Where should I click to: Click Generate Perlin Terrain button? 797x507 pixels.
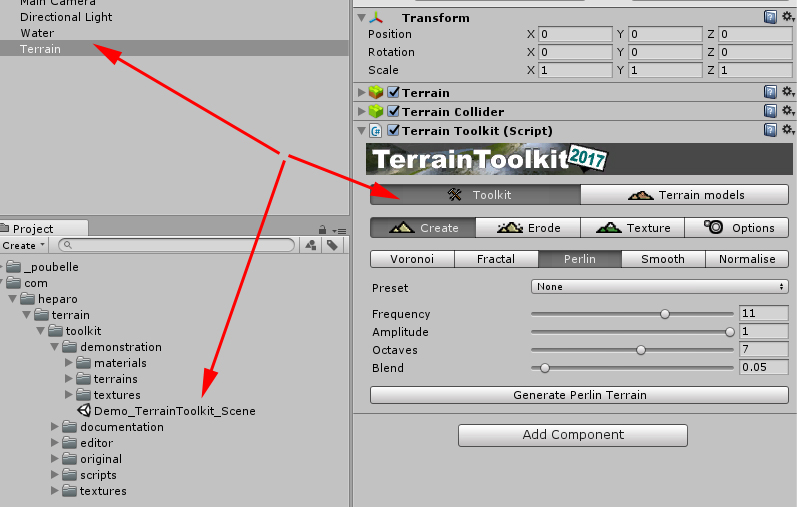(x=579, y=395)
